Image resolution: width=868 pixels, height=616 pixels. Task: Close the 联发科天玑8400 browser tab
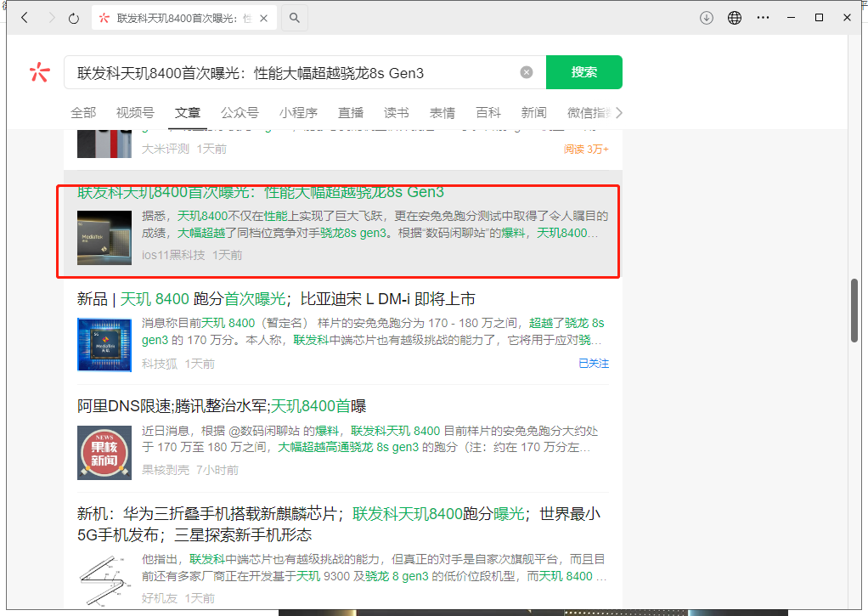coord(264,19)
